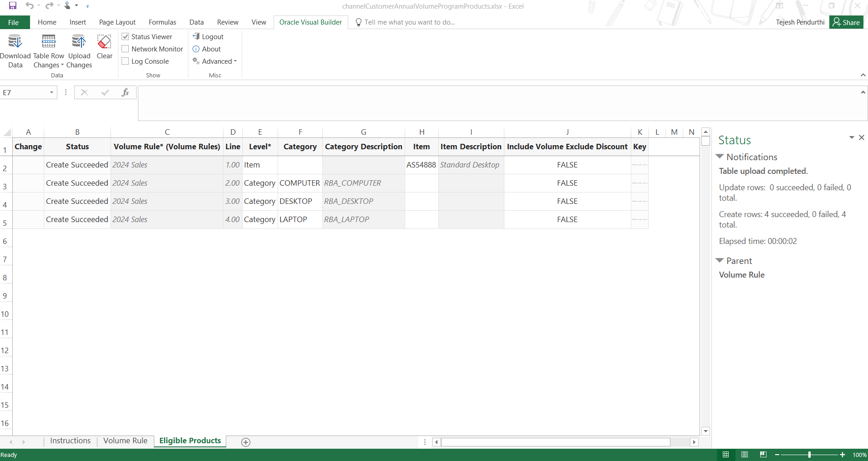Open the Name Box dropdown showing E7
The image size is (868, 461).
click(51, 92)
